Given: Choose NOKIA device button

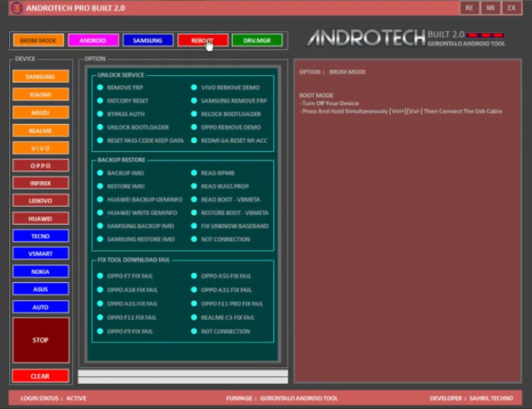Looking at the screenshot, I should click(40, 271).
